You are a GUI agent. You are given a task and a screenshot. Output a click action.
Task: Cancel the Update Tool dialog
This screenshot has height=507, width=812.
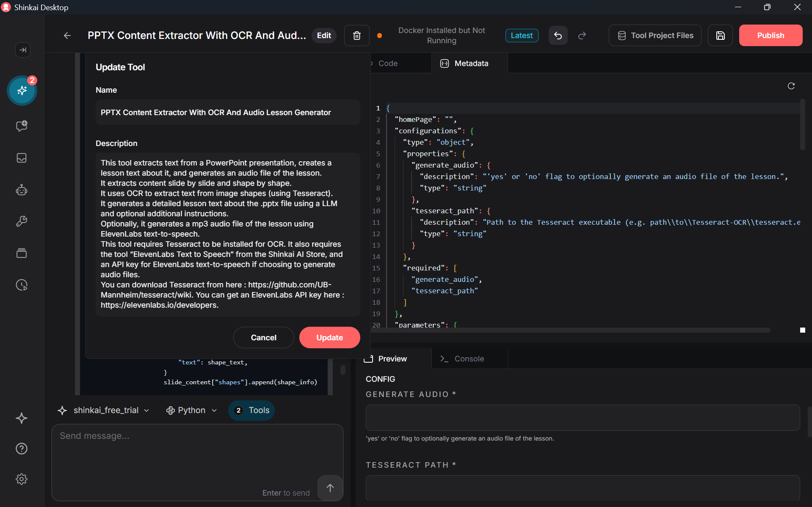[x=263, y=337]
